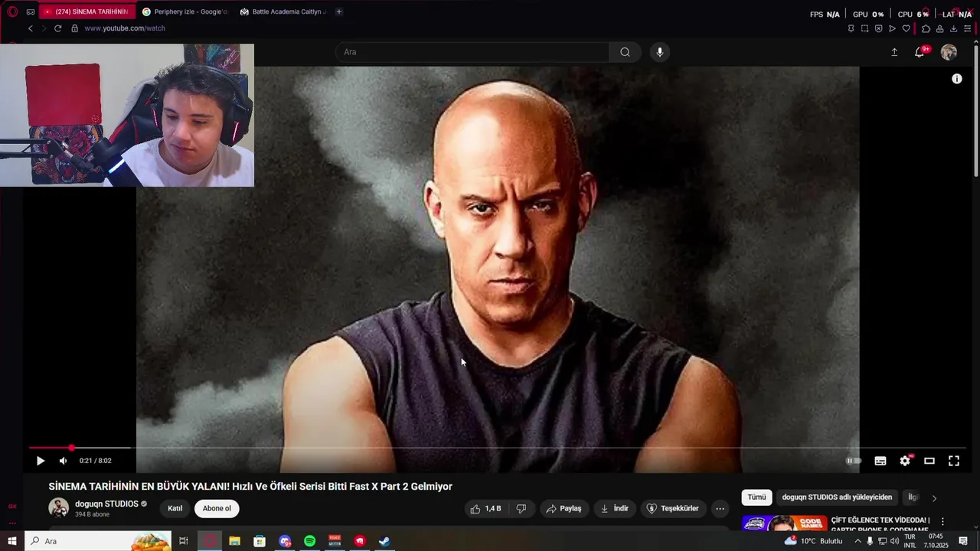Reload the current page
Viewport: 980px width, 551px height.
[57, 28]
